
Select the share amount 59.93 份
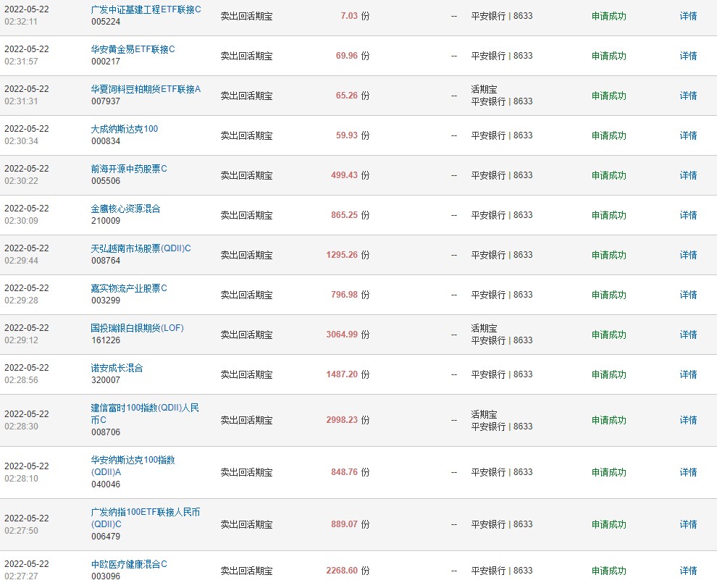353,135
